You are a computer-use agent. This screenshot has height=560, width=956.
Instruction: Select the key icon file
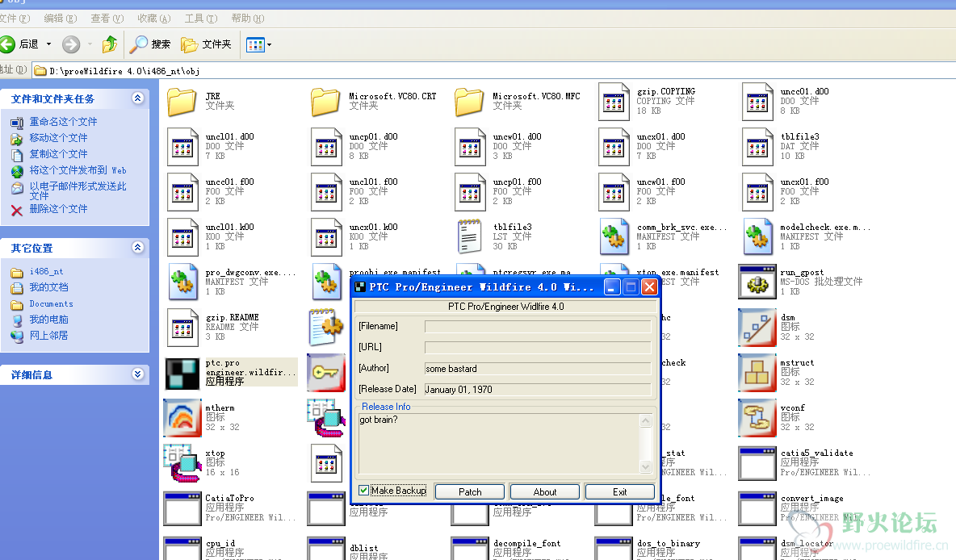point(326,372)
